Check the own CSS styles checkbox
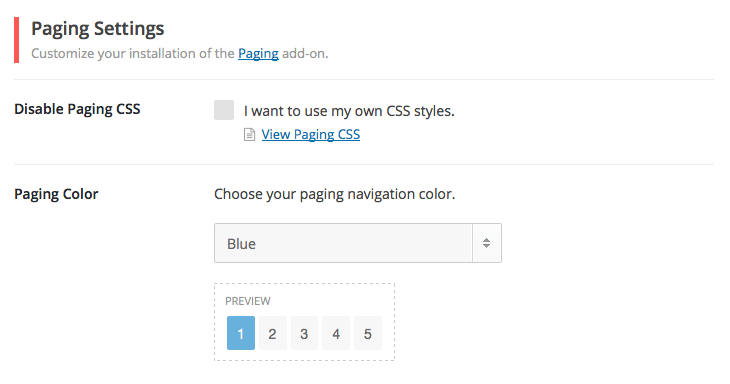Image resolution: width=730 pixels, height=384 pixels. (x=224, y=110)
